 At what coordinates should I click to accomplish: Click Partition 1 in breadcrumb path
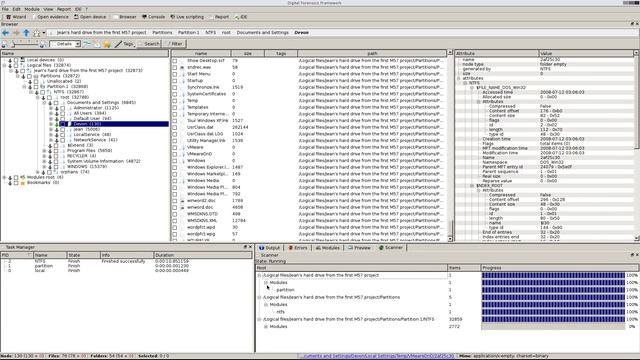pos(189,33)
